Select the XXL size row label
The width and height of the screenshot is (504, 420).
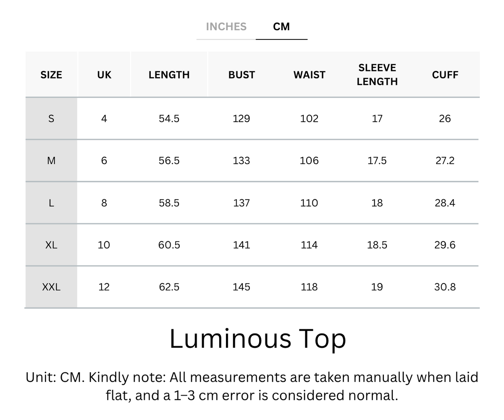pyautogui.click(x=51, y=287)
